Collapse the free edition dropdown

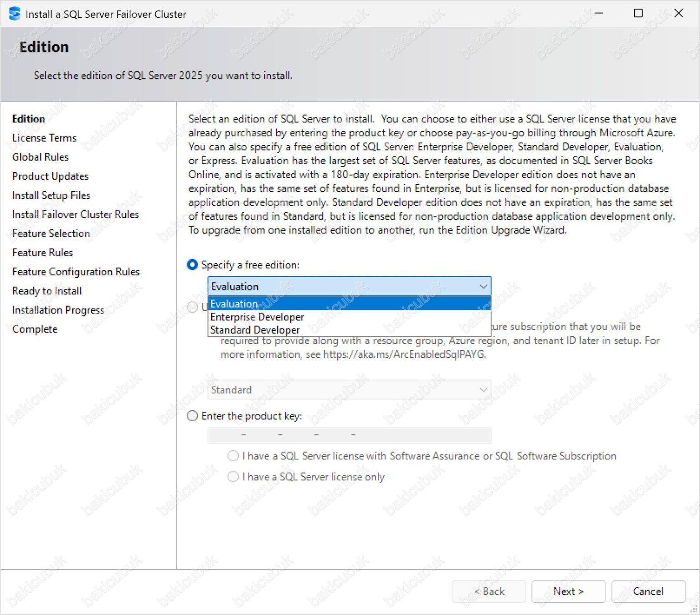coord(483,286)
